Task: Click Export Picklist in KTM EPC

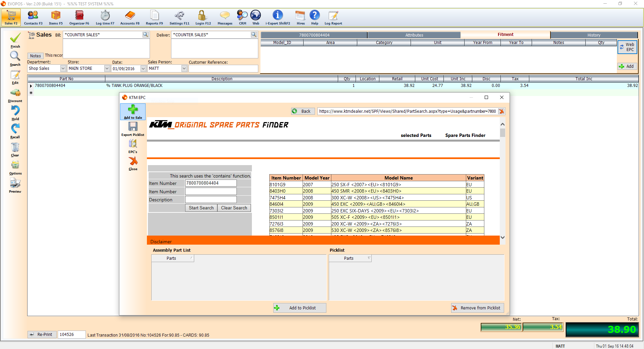Action: click(x=133, y=129)
